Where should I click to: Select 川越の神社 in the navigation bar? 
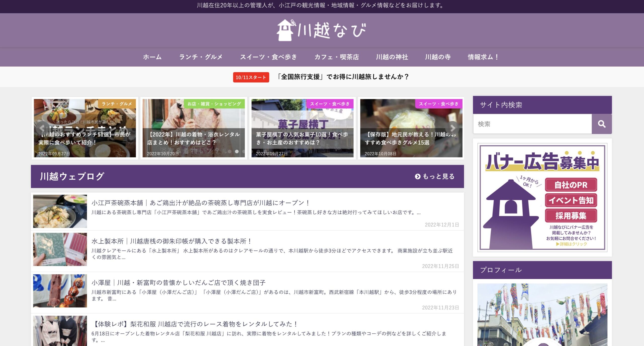[x=392, y=57]
